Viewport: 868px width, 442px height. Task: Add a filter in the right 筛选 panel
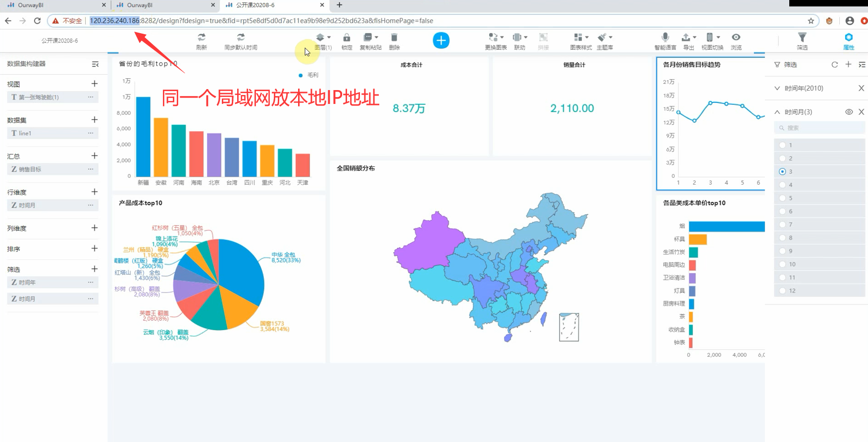(848, 65)
